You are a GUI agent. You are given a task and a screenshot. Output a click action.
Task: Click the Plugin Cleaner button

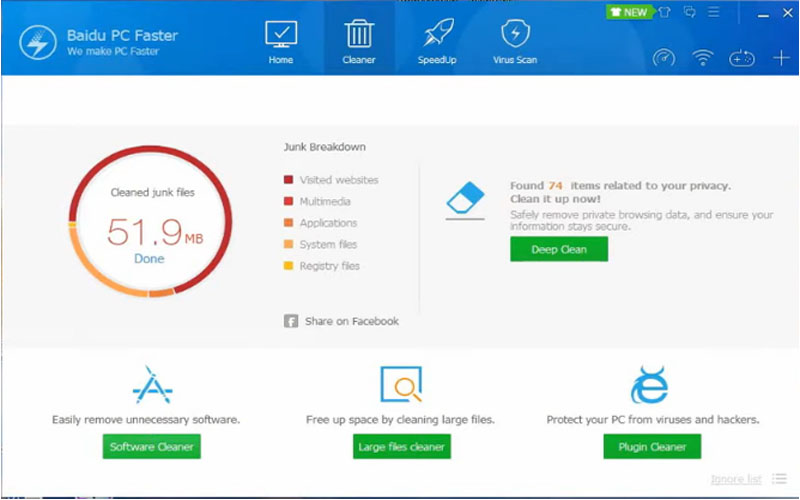652,446
